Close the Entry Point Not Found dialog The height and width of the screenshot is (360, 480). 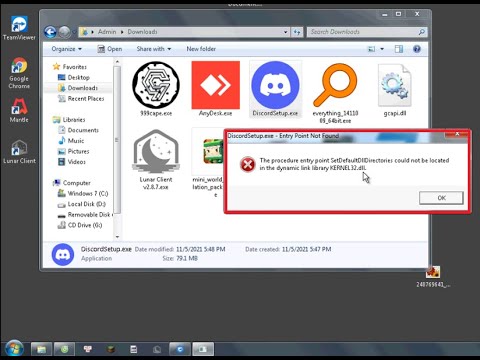[457, 134]
